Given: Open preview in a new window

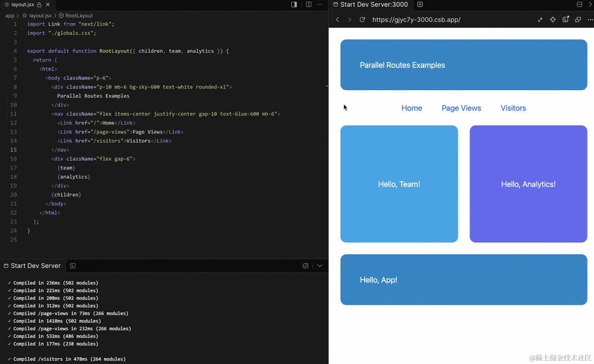Looking at the screenshot, I should [578, 20].
